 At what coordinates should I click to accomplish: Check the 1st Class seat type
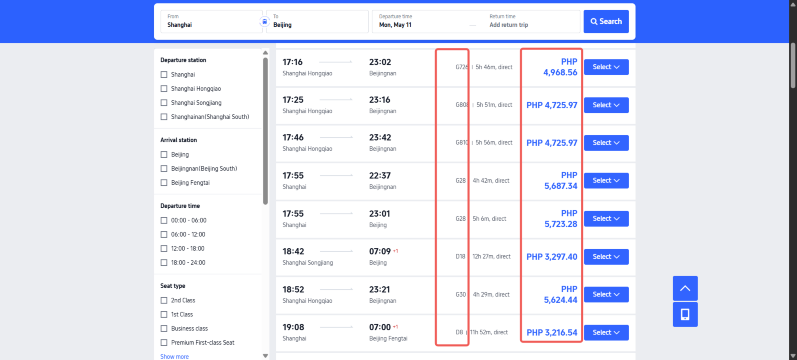point(164,314)
